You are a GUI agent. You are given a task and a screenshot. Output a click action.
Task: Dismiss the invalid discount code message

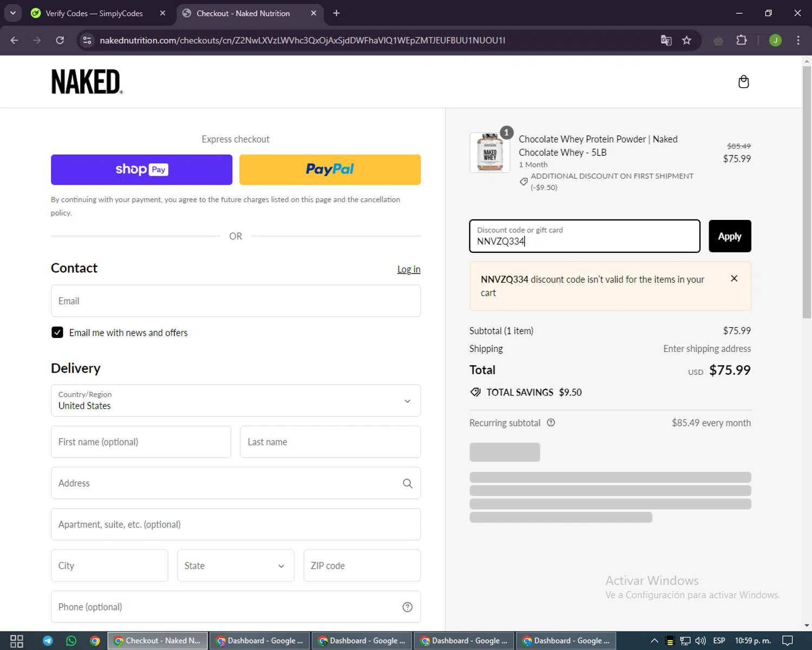tap(734, 278)
